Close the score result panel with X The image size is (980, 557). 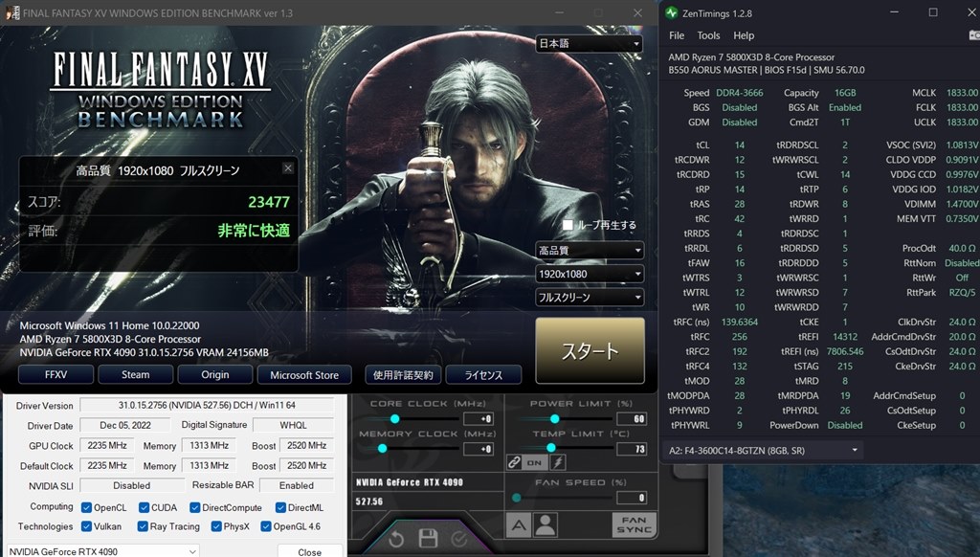tap(288, 167)
